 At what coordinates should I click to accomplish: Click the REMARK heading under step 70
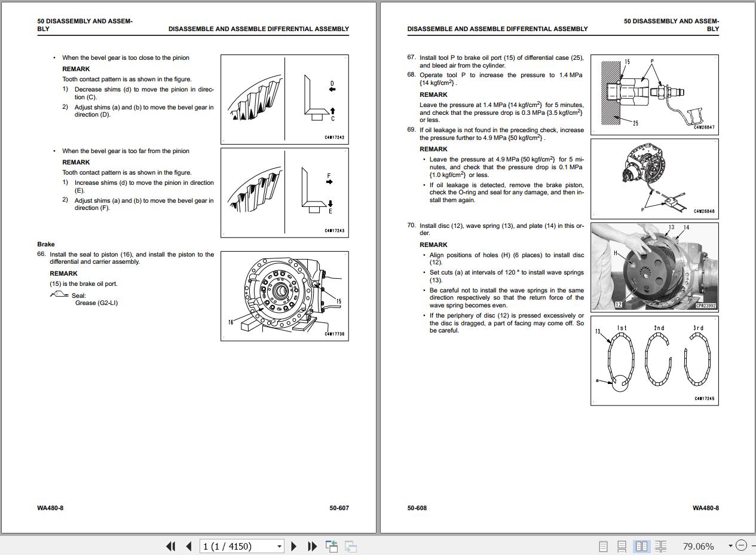point(433,245)
